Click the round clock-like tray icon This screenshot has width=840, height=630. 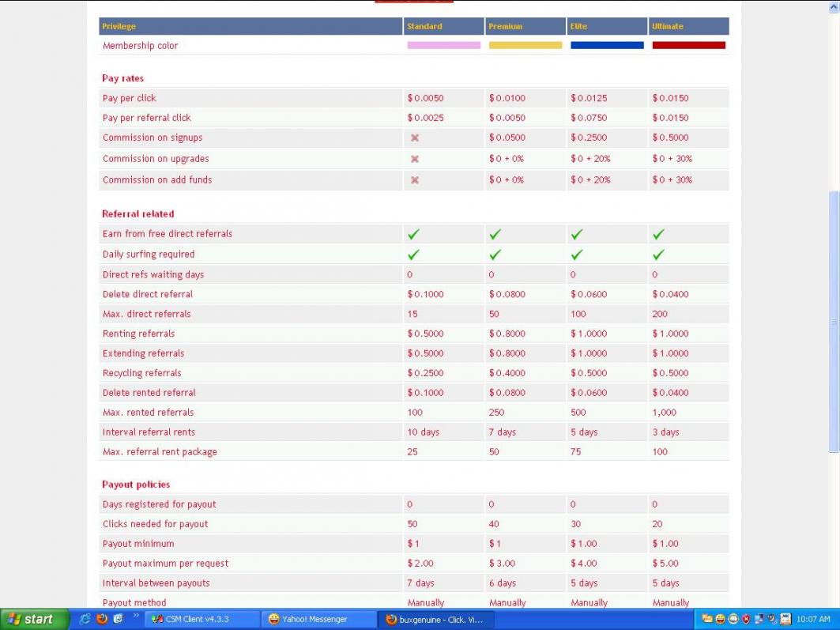pyautogui.click(x=733, y=619)
